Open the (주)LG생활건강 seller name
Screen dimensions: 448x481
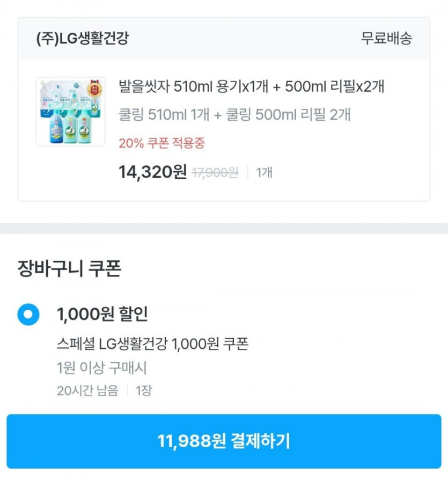tap(83, 39)
